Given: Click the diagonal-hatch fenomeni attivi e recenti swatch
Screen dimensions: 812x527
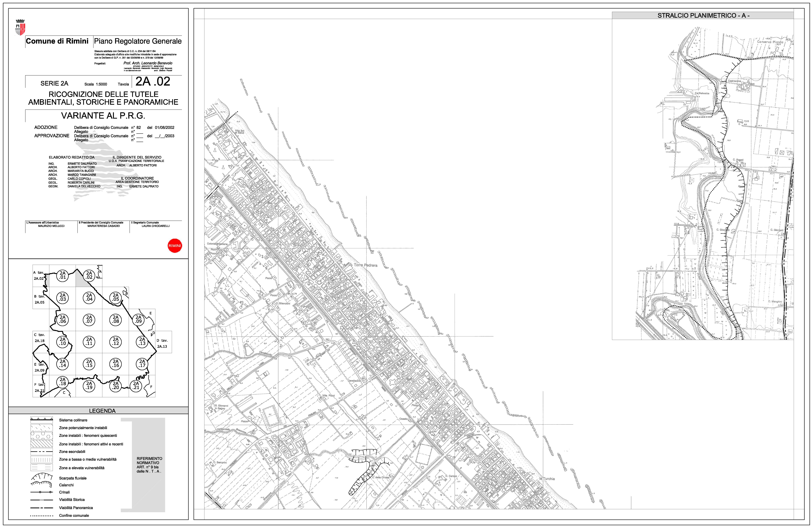Looking at the screenshot, I should point(42,444).
